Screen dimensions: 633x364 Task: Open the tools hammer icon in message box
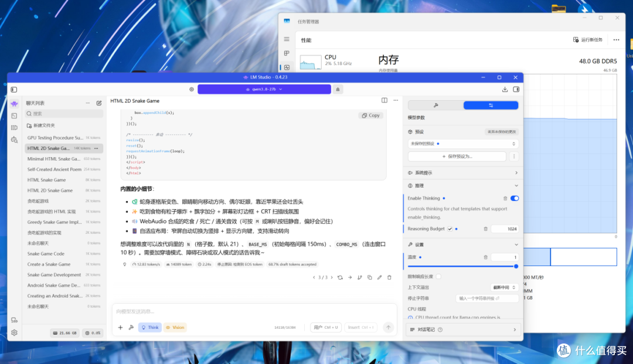[131, 327]
